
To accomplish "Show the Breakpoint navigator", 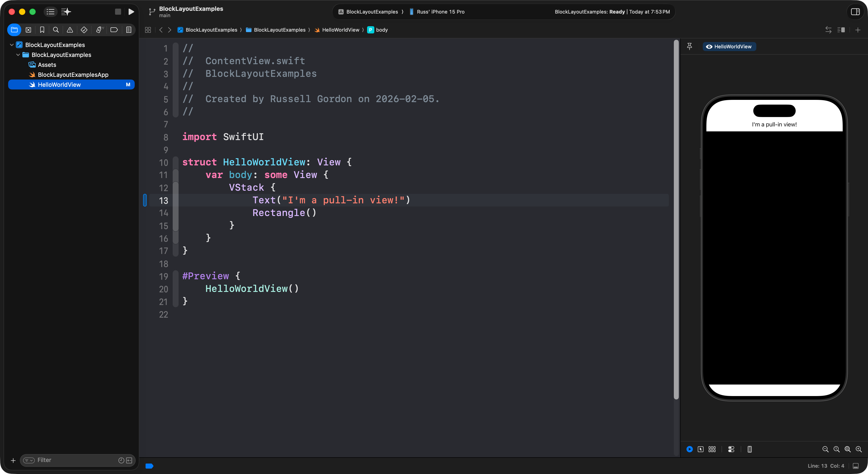I will [x=114, y=30].
